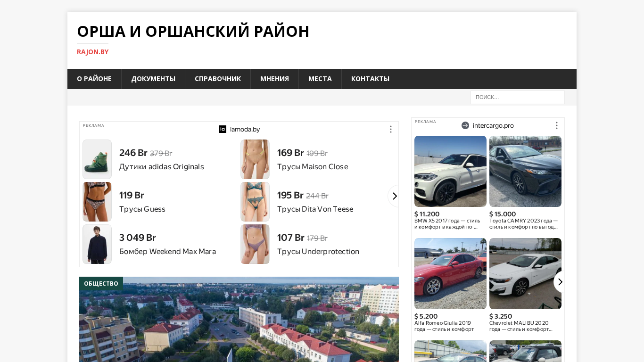Click the 119 Br price
Screen dimensions: 644x362
point(132,195)
